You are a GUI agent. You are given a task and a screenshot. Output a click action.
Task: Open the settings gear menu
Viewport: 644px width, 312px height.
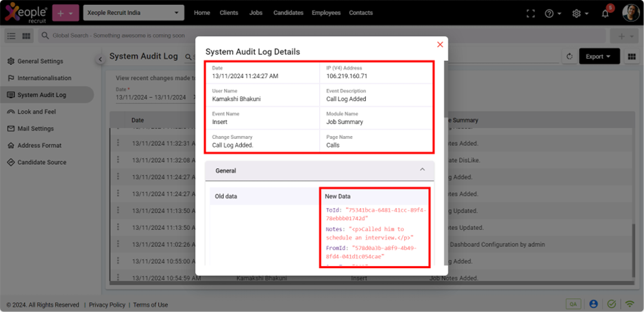(580, 13)
